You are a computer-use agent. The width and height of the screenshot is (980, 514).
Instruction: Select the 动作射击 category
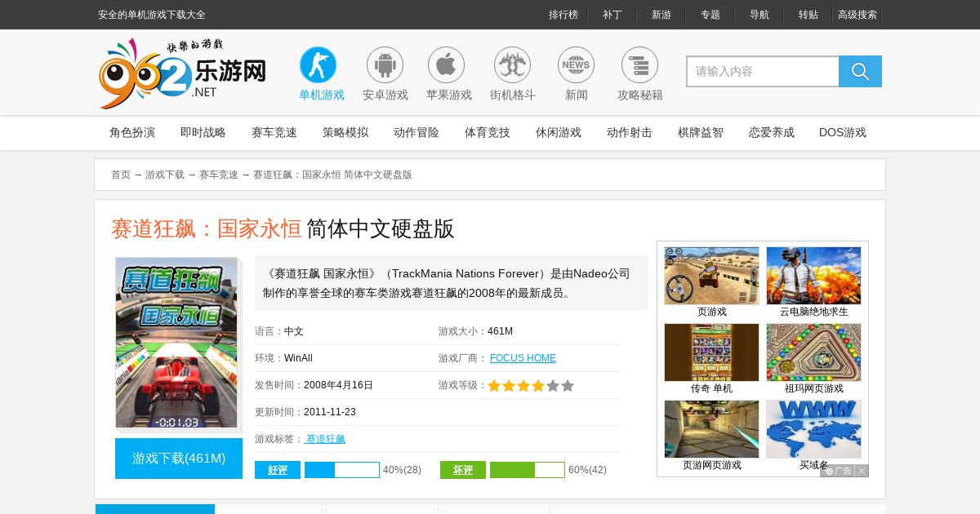coord(630,132)
